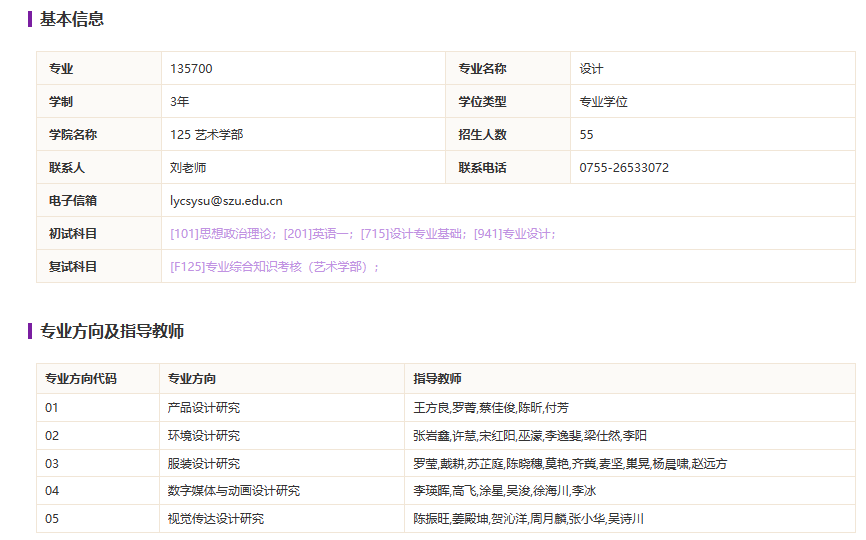Select the 产品设计研究 direction row
This screenshot has width=866, height=540.
coord(203,408)
